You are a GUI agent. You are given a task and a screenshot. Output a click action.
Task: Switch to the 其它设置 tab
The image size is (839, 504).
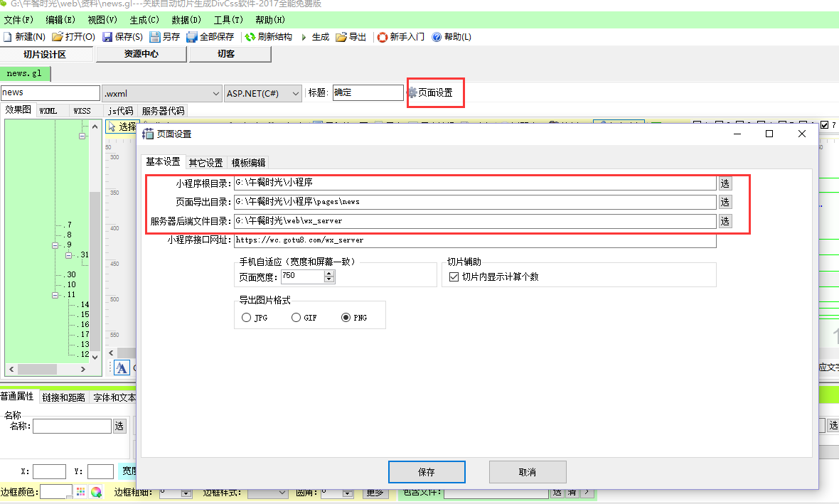206,163
